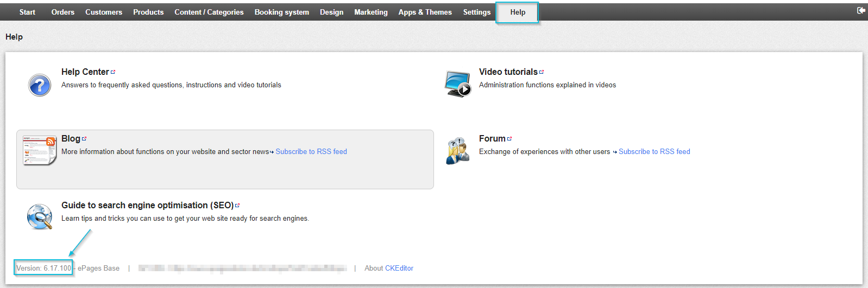The image size is (868, 288).
Task: Subscribe to the Forum RSS feed
Action: point(655,152)
